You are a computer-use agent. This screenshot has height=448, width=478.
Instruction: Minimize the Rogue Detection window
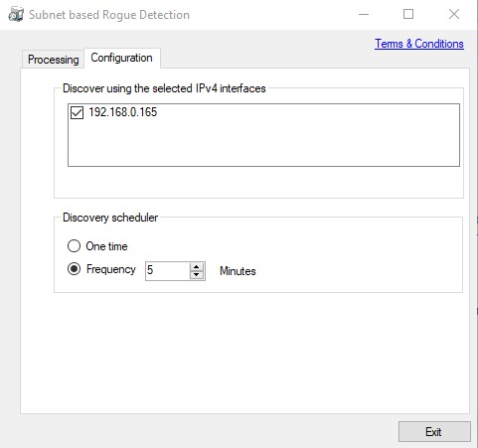point(364,14)
